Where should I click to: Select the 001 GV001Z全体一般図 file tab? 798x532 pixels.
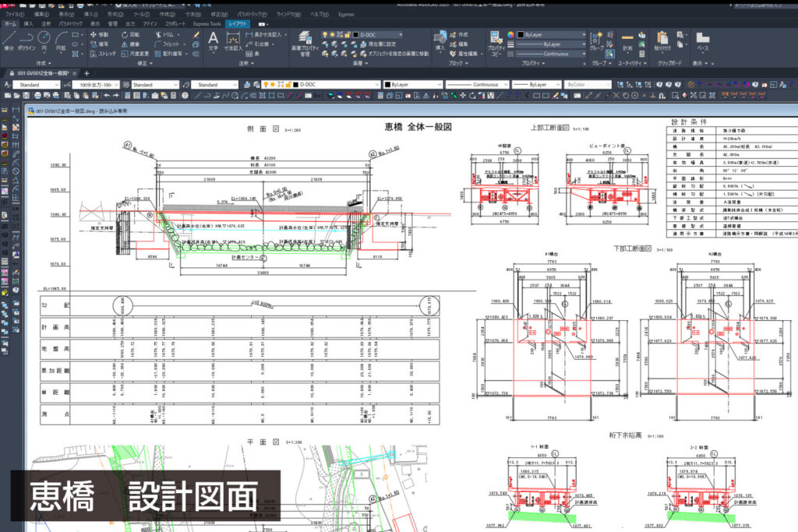44,73
